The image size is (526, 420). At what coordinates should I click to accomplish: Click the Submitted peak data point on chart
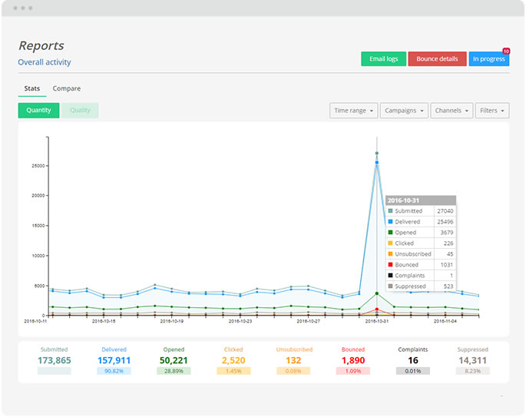(377, 154)
